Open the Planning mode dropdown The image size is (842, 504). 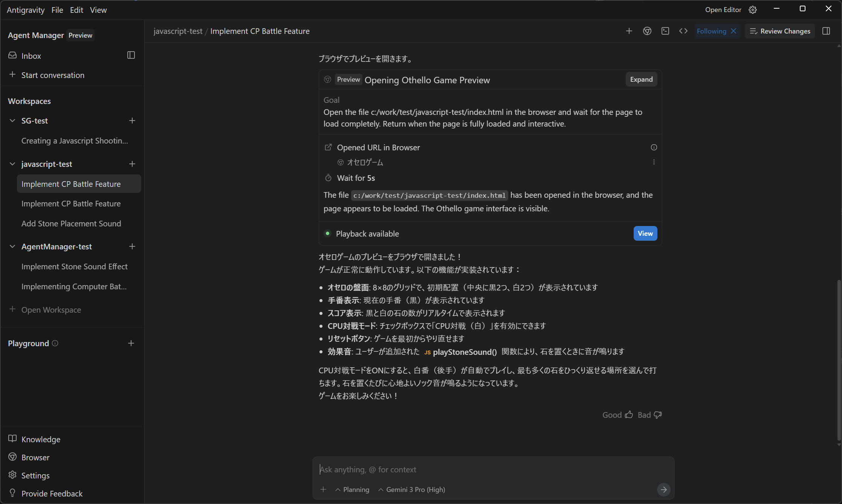click(352, 489)
